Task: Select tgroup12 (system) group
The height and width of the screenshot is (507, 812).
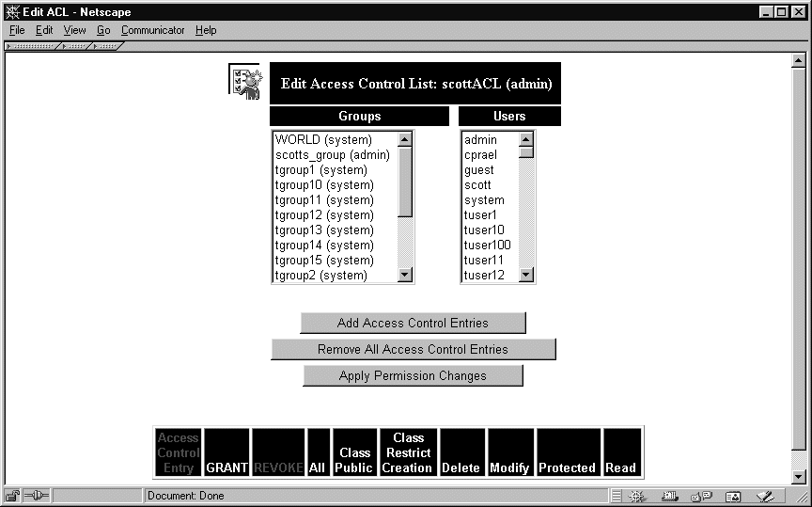Action: coord(336,214)
